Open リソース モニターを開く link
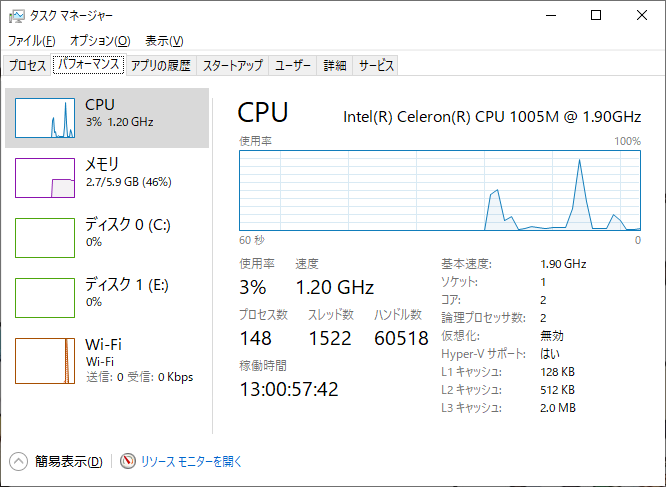Viewport: 668px width, 487px height. (x=191, y=461)
